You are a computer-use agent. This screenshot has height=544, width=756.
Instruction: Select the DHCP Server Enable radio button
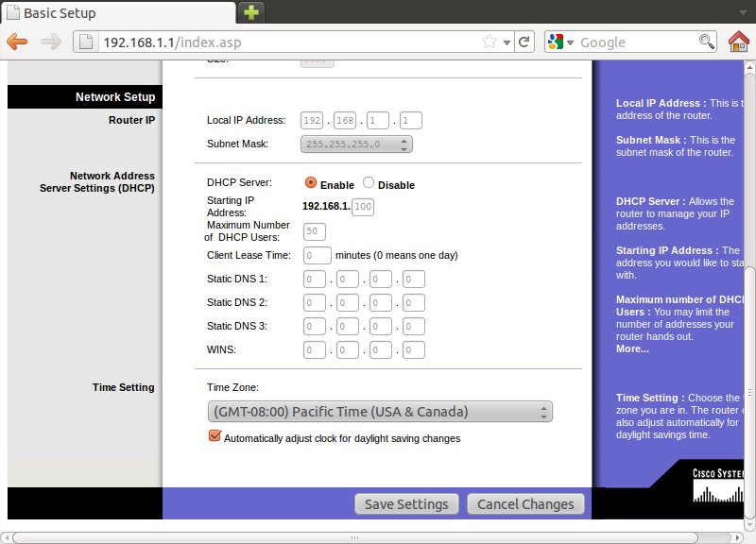click(x=310, y=183)
